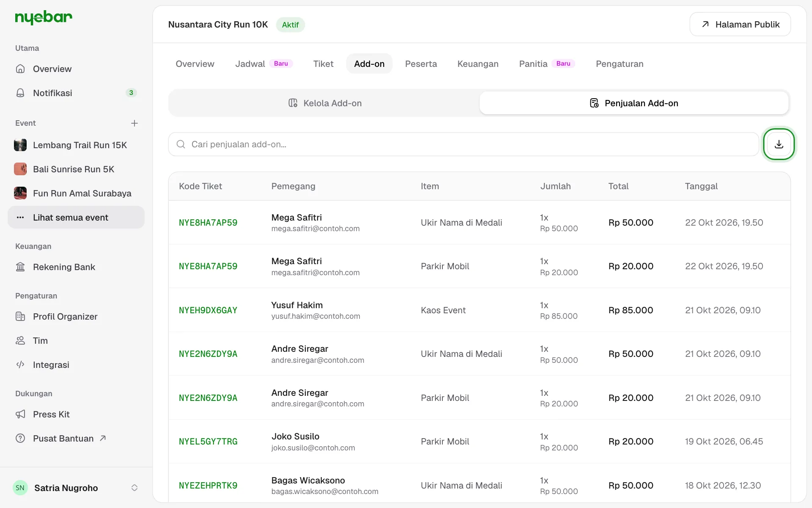Click the Rekening Bank building icon
812x508 pixels.
[20, 267]
